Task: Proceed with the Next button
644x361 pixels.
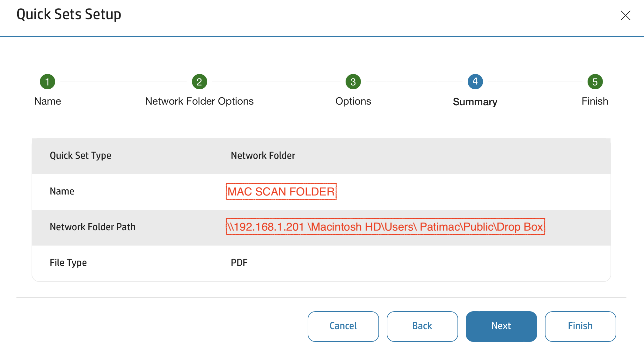Action: coord(501,326)
